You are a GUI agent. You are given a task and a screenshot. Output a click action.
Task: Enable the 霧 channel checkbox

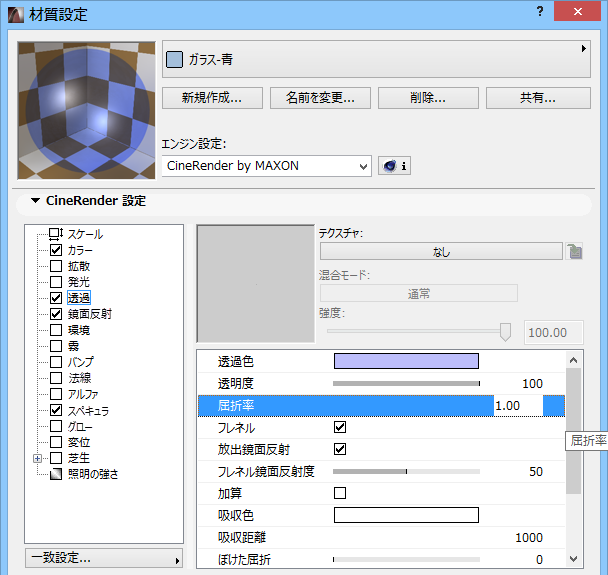click(56, 346)
